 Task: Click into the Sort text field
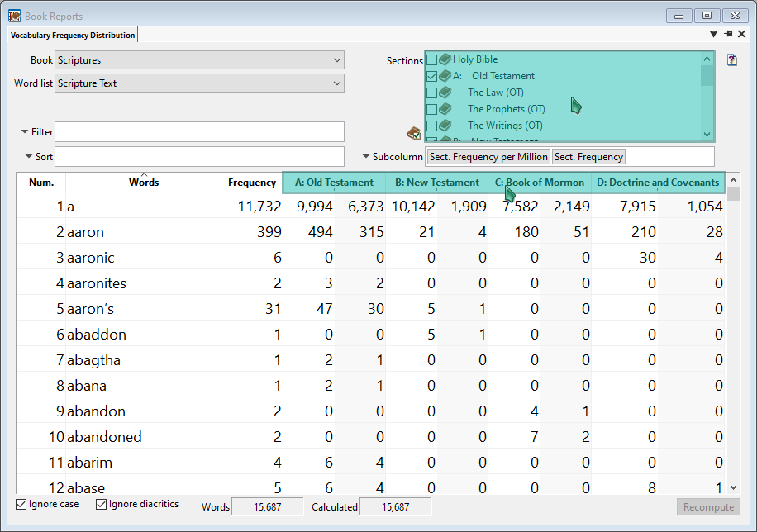coord(199,156)
